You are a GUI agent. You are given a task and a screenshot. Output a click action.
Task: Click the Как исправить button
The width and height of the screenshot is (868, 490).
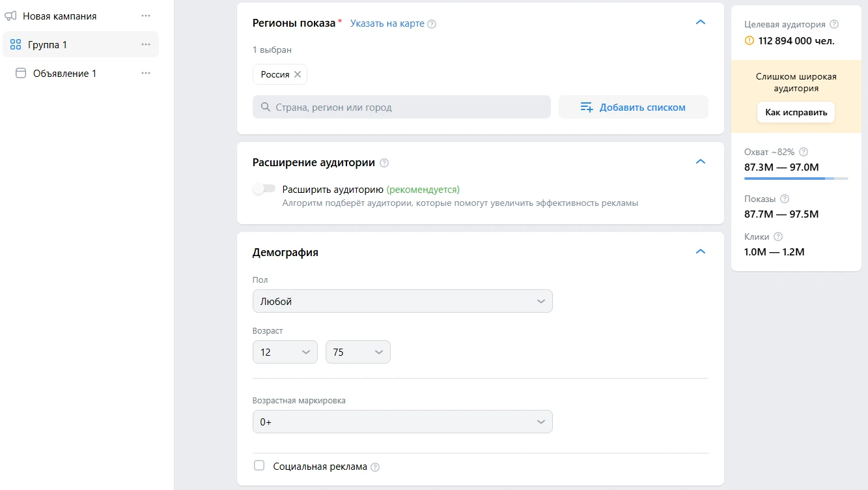point(796,112)
